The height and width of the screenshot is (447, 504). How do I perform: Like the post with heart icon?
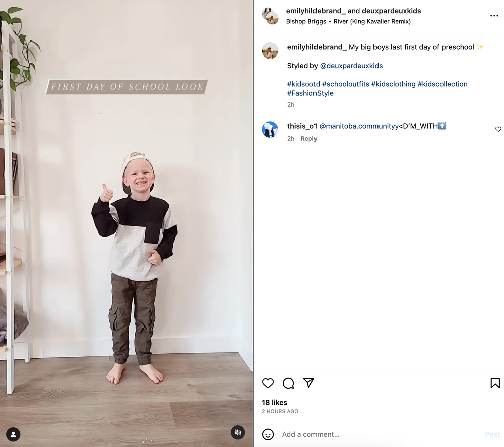[268, 383]
